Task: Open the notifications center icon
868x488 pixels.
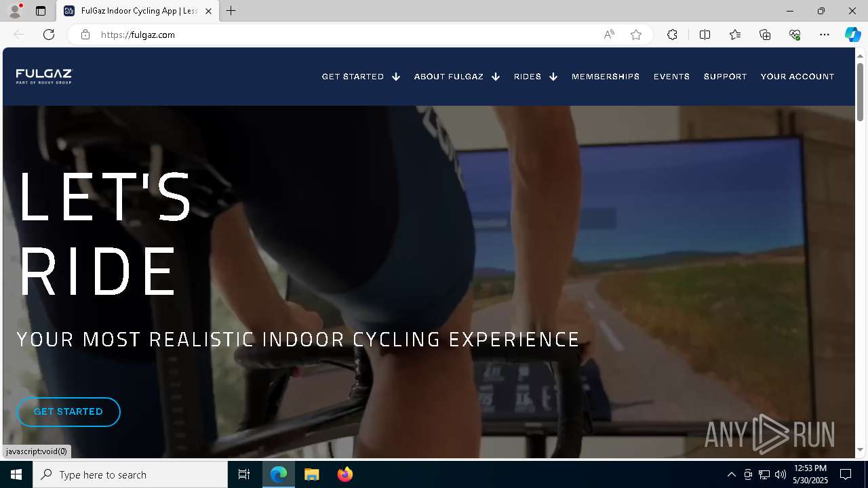Action: tap(846, 474)
